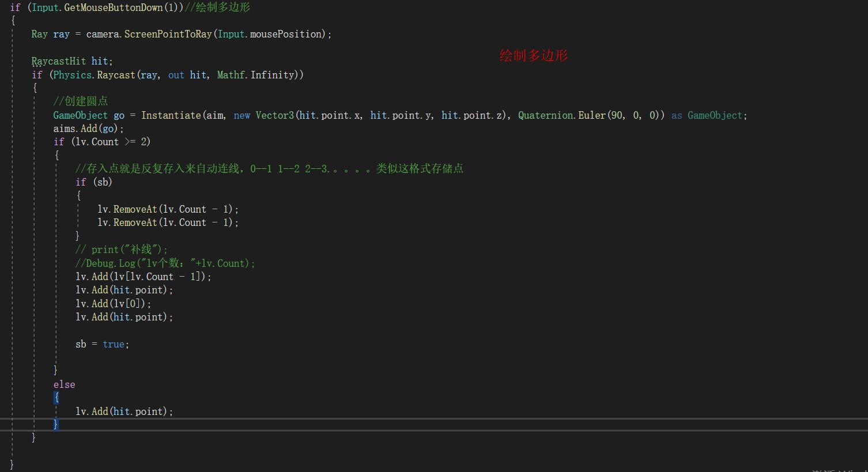This screenshot has height=472, width=868.
Task: Click the "//创建圆点" comment
Action: tap(81, 101)
